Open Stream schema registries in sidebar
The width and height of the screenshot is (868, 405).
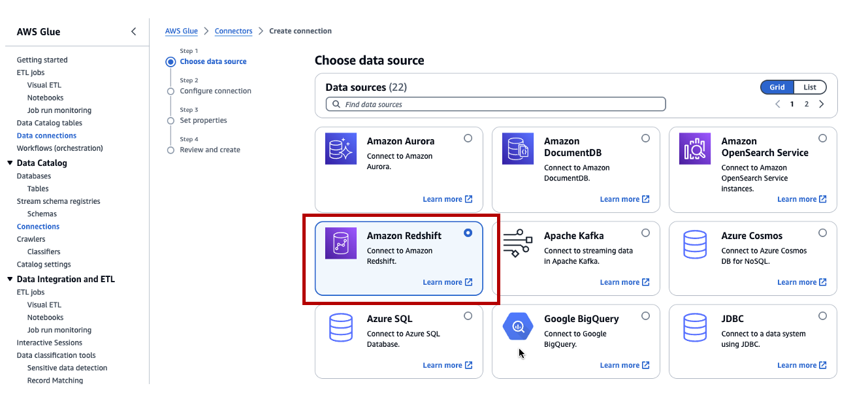[x=59, y=201]
